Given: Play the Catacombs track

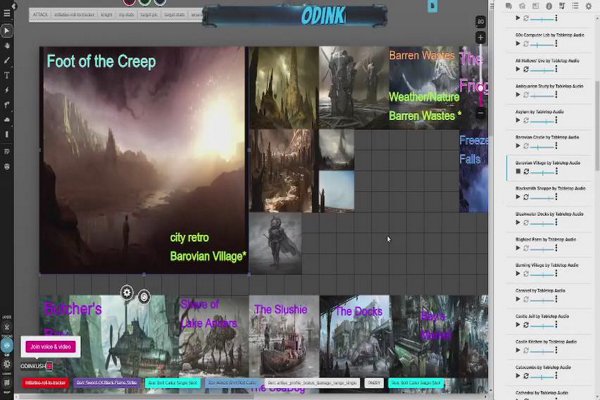Looking at the screenshot, I should click(518, 376).
